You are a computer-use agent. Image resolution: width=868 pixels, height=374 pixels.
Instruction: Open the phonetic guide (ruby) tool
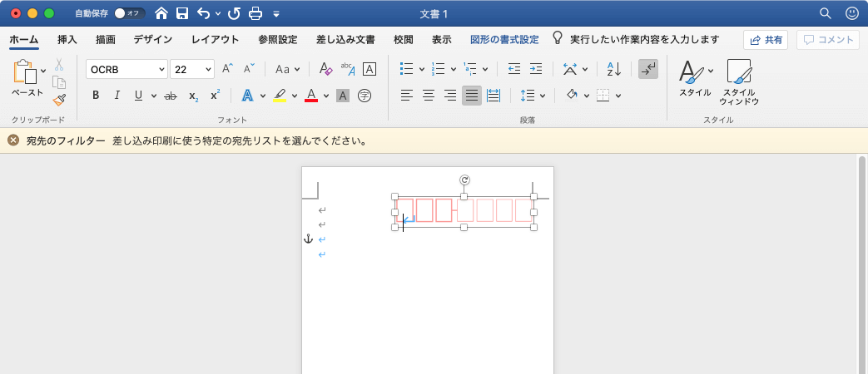pyautogui.click(x=348, y=69)
